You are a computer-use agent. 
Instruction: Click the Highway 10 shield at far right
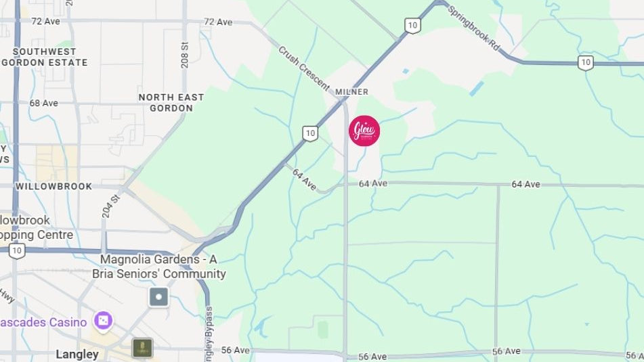(585, 63)
